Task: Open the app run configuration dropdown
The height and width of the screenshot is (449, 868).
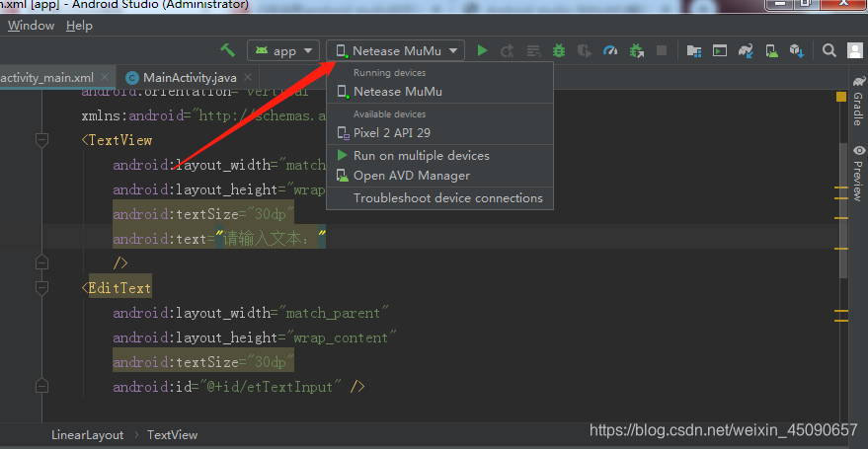Action: [x=283, y=51]
